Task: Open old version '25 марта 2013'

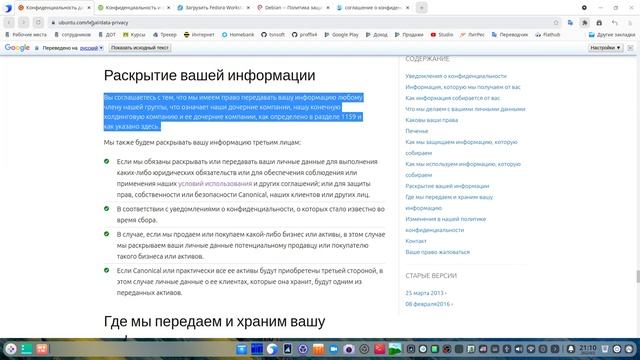Action: (x=426, y=293)
